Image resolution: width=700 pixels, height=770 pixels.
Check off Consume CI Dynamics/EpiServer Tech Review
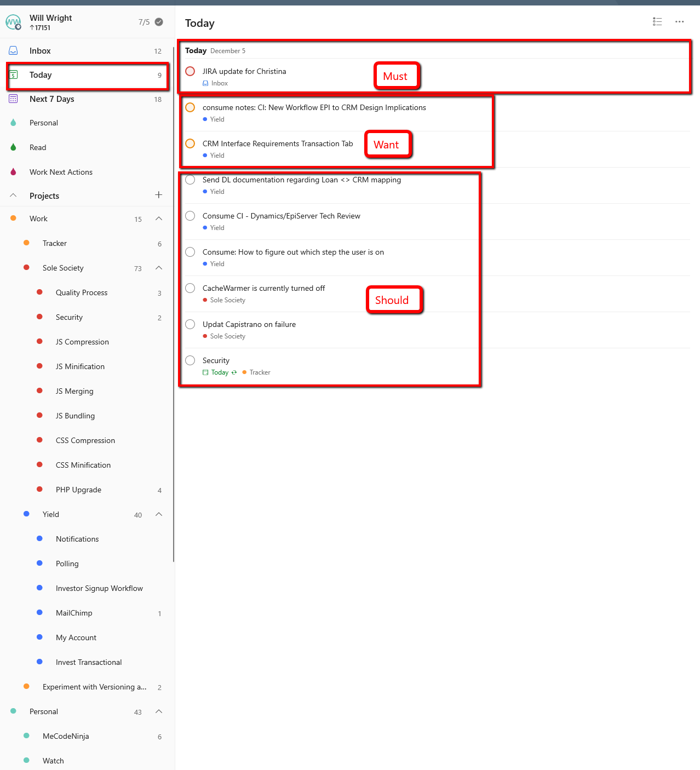click(x=190, y=216)
